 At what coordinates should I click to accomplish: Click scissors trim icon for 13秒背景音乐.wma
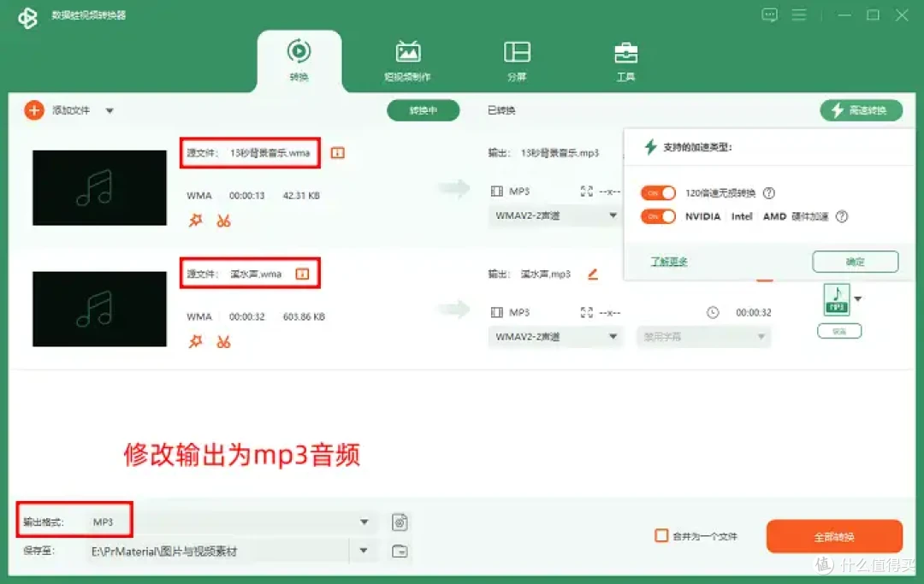[223, 221]
